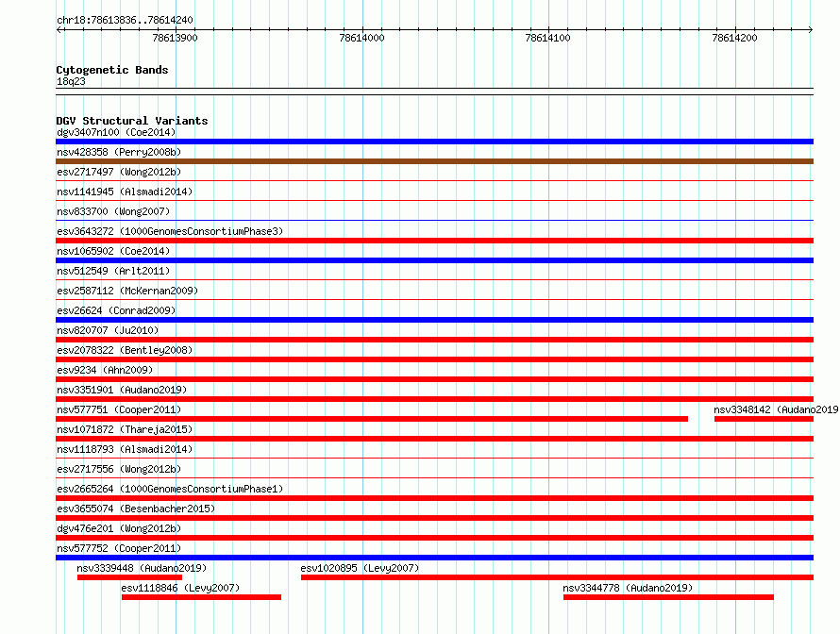Click esv2717556 (Wong2012b) label
Image resolution: width=840 pixels, height=634 pixels.
[x=119, y=469]
